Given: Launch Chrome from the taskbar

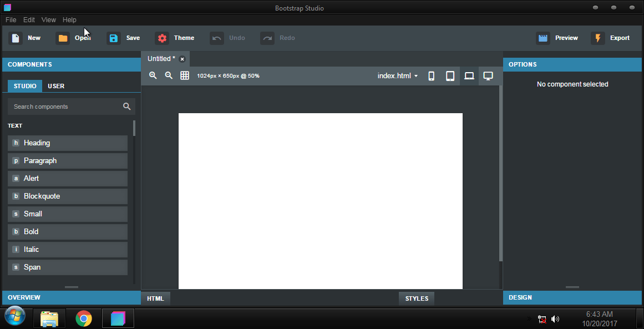Looking at the screenshot, I should [x=84, y=318].
